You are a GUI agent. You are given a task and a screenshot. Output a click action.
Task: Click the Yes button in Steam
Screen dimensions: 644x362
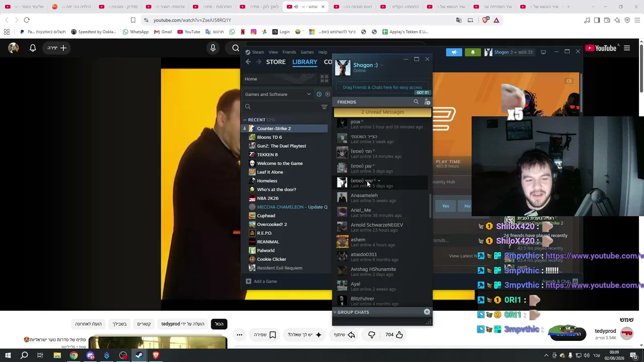446,206
